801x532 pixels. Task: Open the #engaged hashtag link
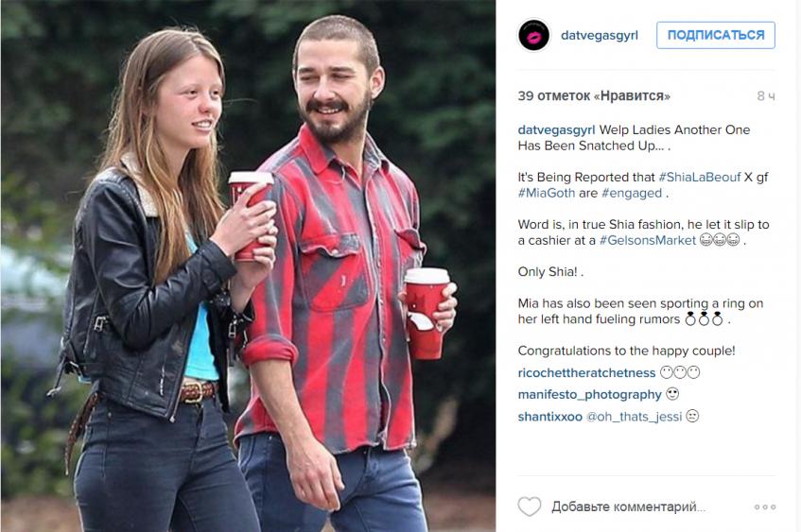pos(632,193)
